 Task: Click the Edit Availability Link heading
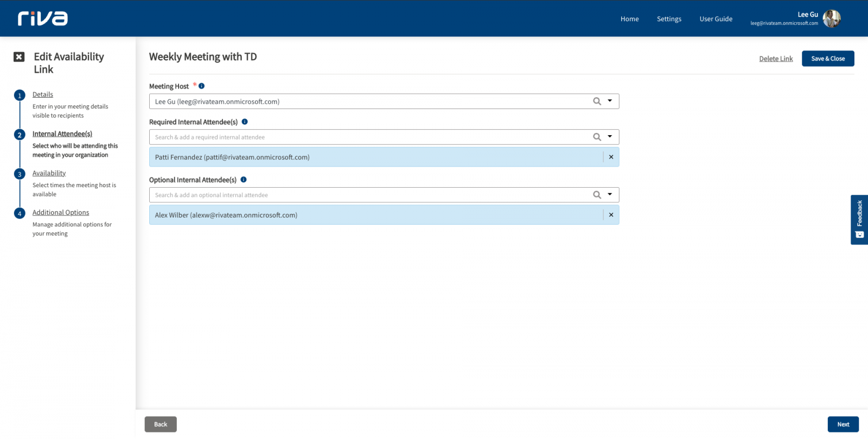pos(69,63)
